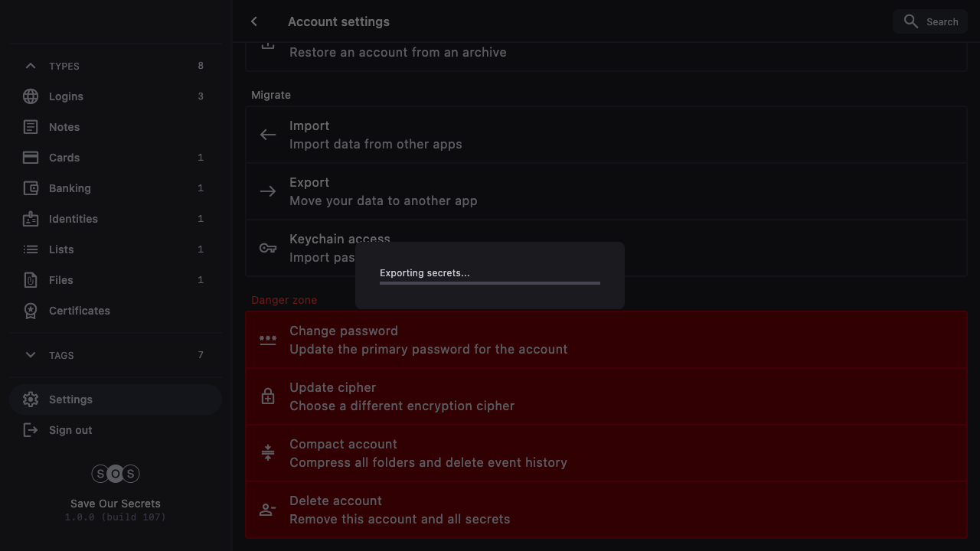Click the Identities badge icon
Screen dimensions: 980x551
31,219
